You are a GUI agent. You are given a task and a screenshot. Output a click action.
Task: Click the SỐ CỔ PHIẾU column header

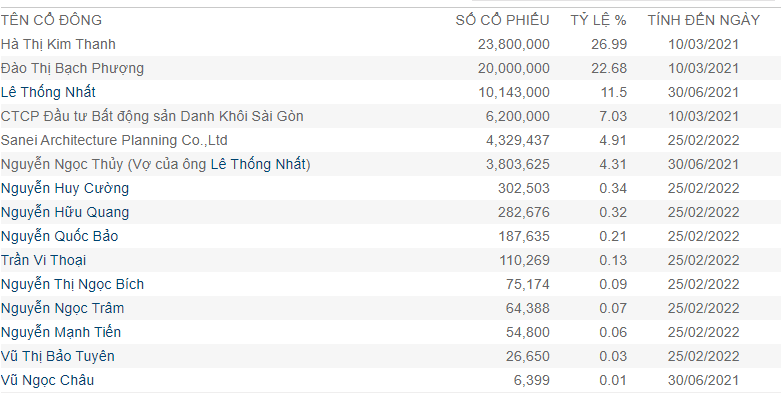point(502,20)
